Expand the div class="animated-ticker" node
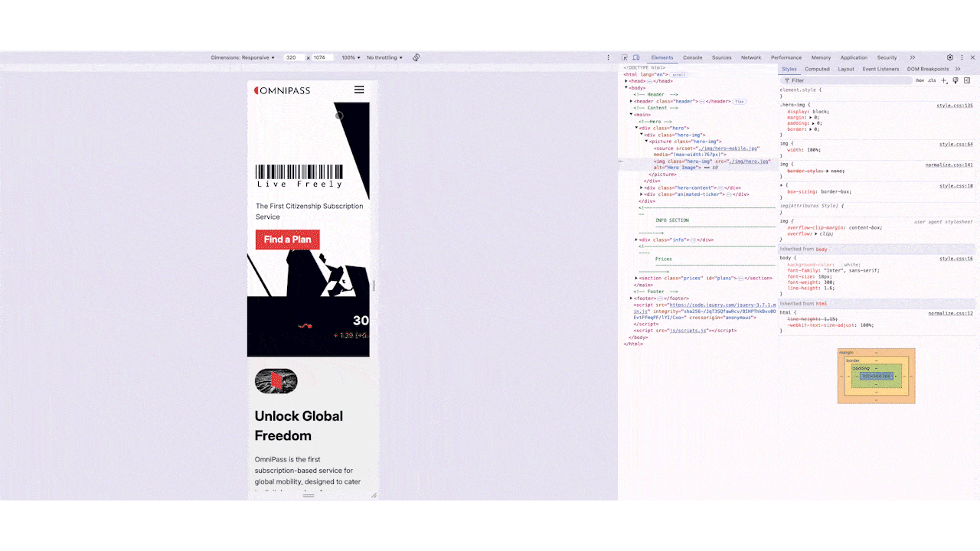Screen dimensions: 980x551 642,194
